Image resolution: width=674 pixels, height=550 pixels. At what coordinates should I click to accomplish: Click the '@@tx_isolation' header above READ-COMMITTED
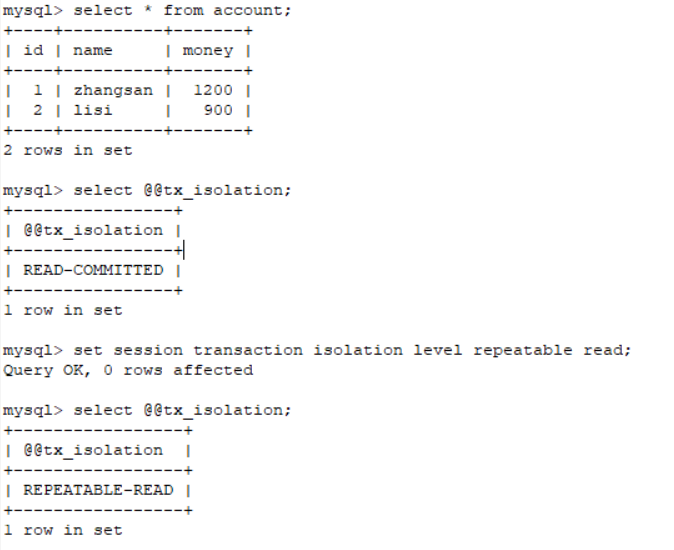pos(93,231)
